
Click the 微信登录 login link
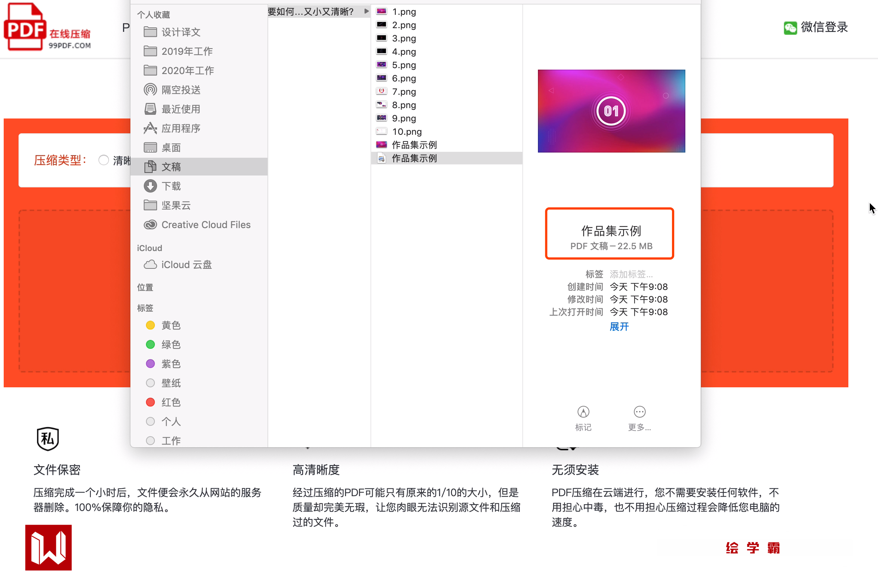coord(824,27)
